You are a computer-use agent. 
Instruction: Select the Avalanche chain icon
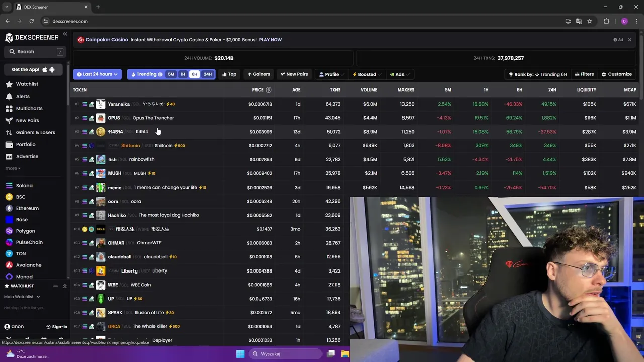(9, 265)
